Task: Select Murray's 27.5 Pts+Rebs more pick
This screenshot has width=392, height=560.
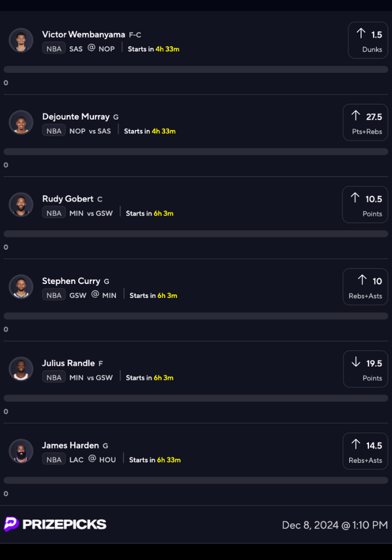Action: click(x=366, y=123)
